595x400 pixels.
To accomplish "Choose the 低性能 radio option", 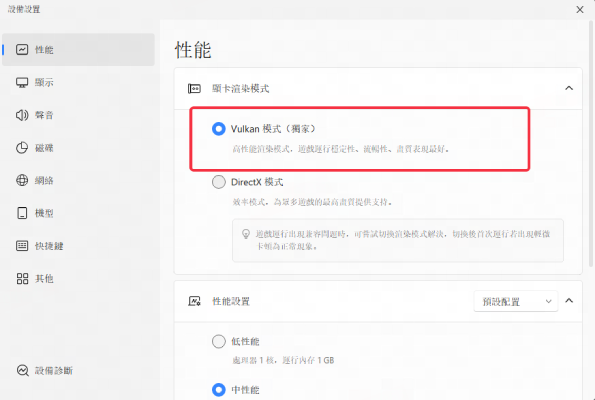I will tap(219, 341).
